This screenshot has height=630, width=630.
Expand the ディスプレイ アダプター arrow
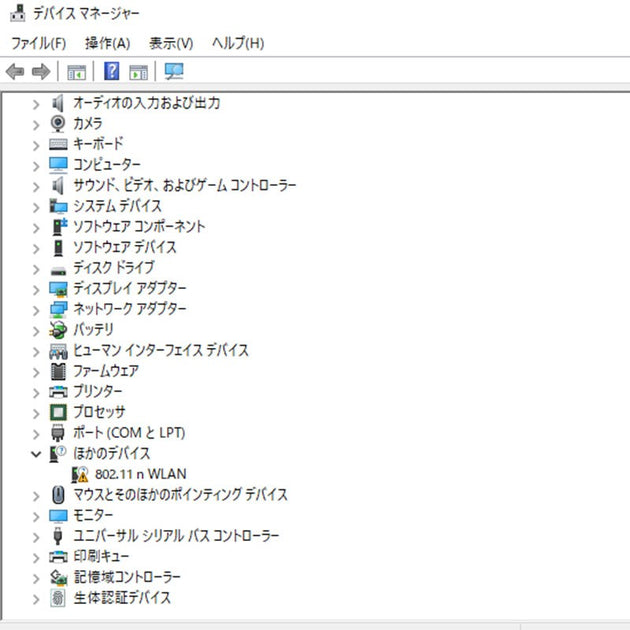click(36, 290)
